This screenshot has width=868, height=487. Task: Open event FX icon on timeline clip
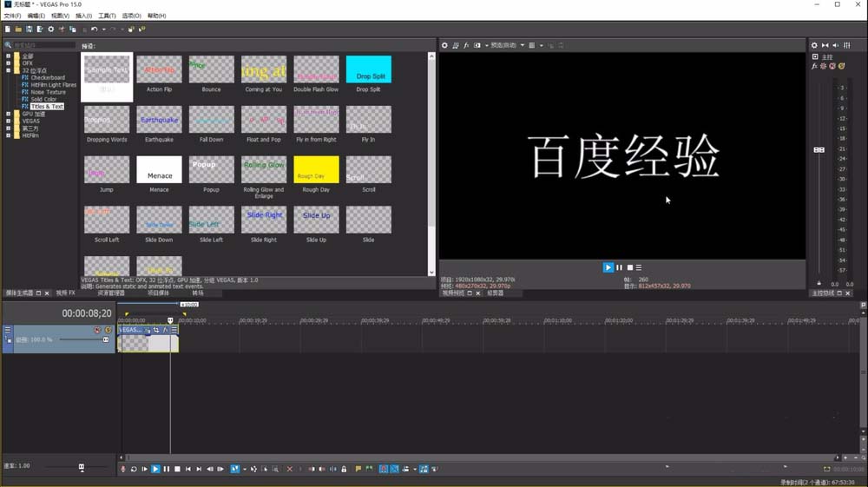click(165, 330)
